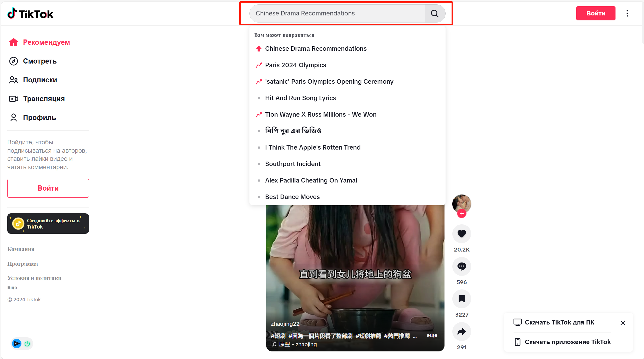This screenshot has width=644, height=359.
Task: Click the Войти login button top right
Action: coord(596,13)
